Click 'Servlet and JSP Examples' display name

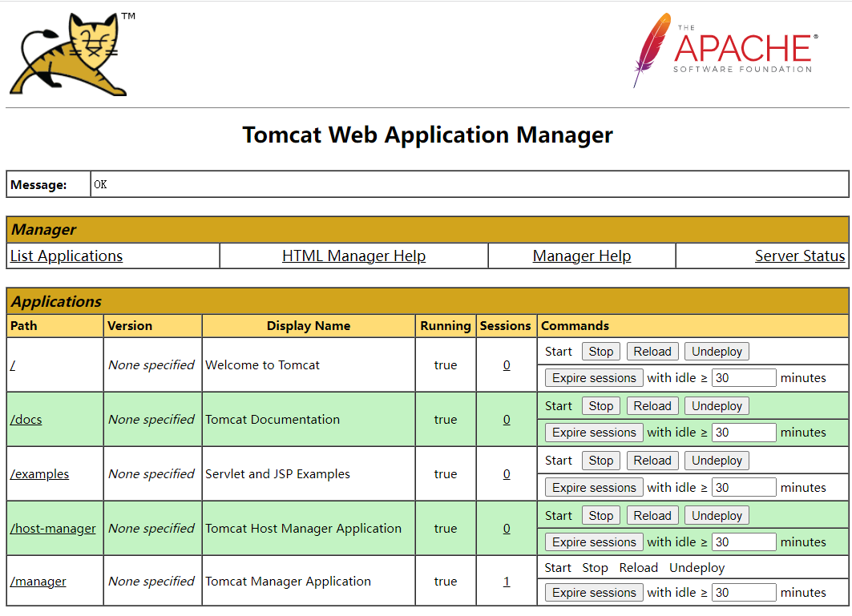[x=277, y=473]
